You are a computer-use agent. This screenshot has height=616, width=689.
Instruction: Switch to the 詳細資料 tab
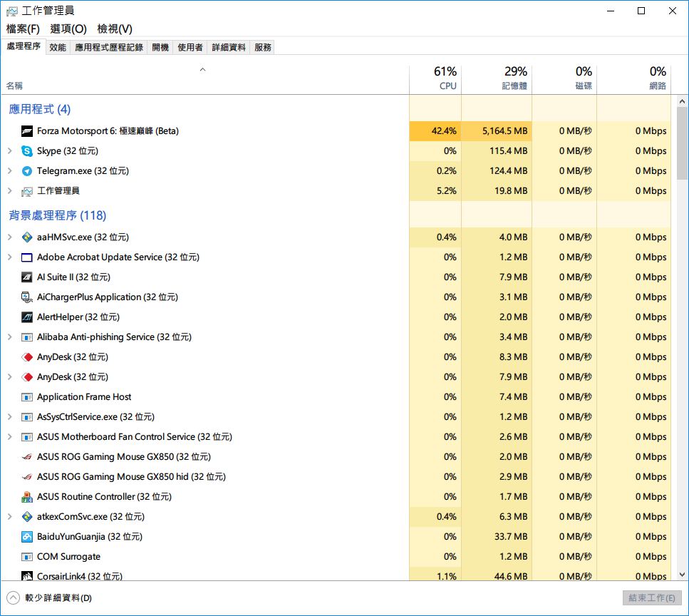[229, 48]
